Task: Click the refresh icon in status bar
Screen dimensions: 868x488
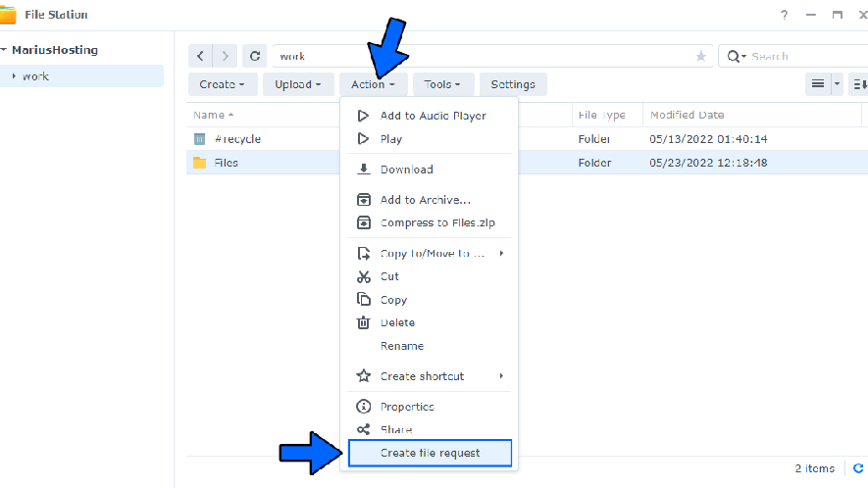Action: [x=858, y=468]
